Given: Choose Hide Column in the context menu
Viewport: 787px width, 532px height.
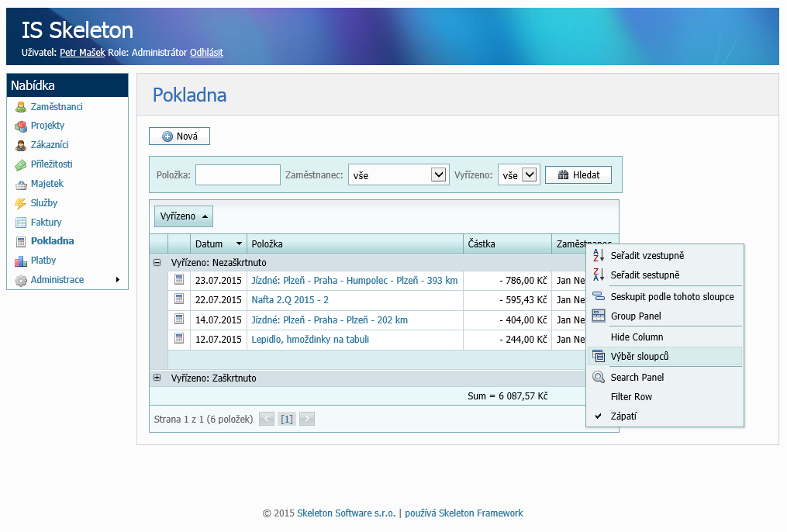Looking at the screenshot, I should click(x=637, y=337).
